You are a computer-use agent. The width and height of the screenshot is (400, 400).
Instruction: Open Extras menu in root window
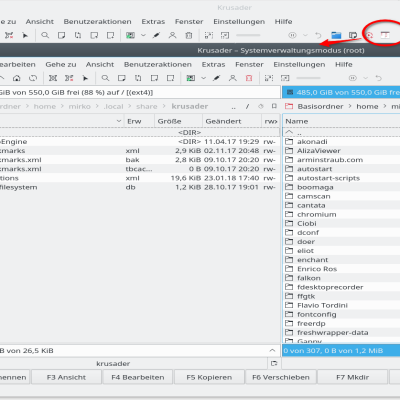pyautogui.click(x=213, y=64)
